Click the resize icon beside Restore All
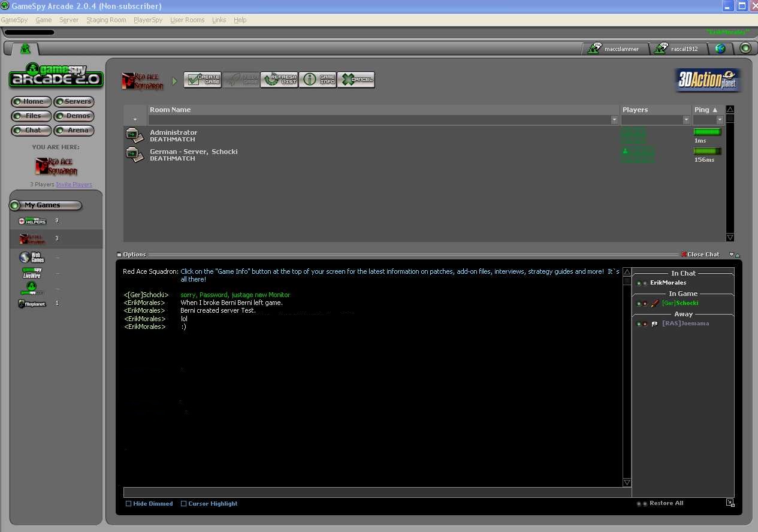Image resolution: width=758 pixels, height=532 pixels. click(x=730, y=503)
